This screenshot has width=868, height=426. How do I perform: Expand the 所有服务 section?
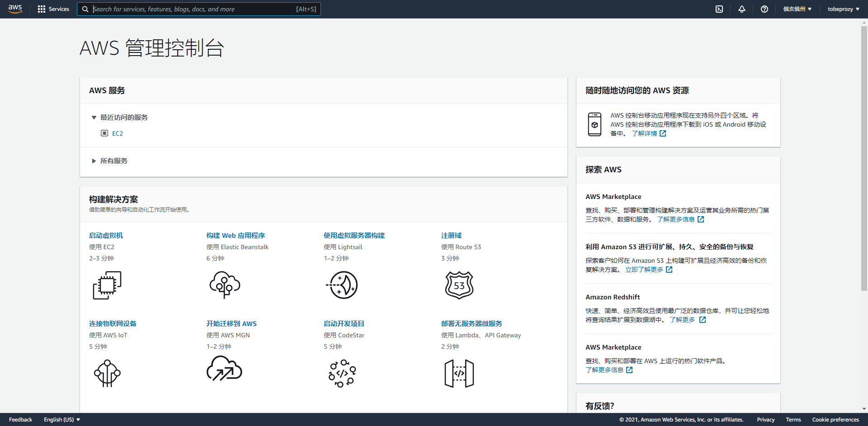pyautogui.click(x=109, y=161)
